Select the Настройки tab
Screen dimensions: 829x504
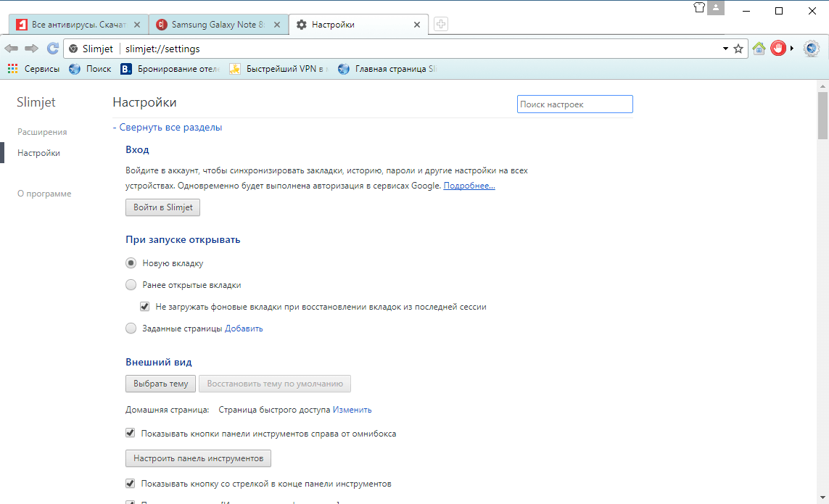pos(358,25)
